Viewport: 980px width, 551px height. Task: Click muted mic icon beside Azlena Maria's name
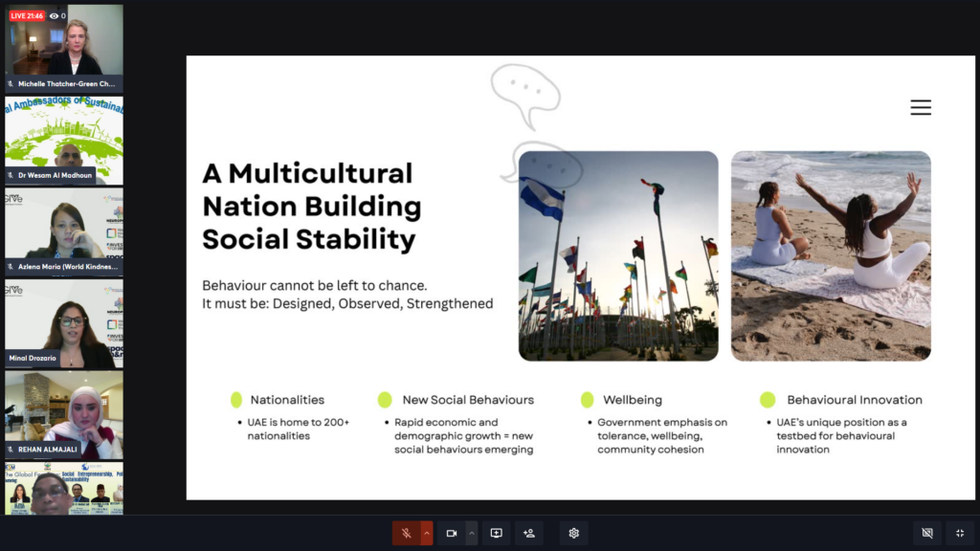(11, 267)
